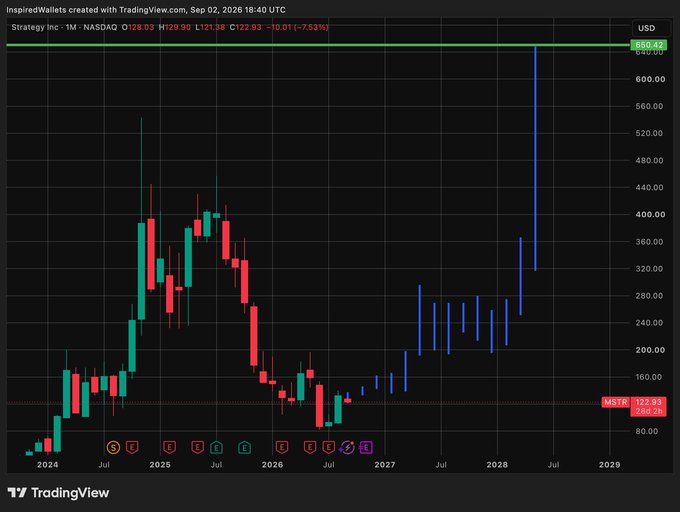Click the 2026 label on time axis
Viewport: 680px width, 512px height.
272,465
